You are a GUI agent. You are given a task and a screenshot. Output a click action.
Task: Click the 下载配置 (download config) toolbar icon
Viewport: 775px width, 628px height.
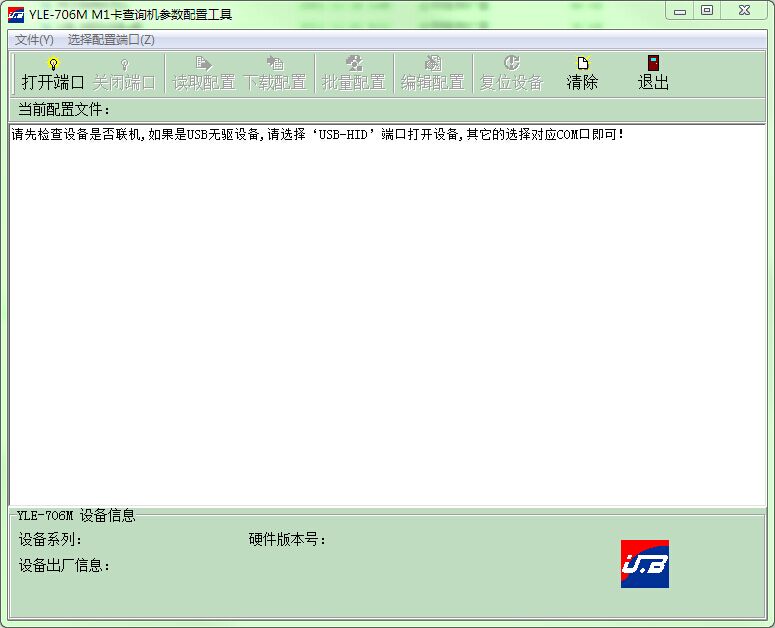(275, 64)
